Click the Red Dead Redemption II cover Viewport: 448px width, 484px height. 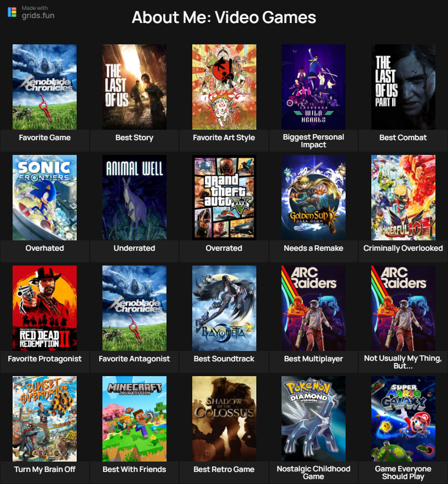pos(44,308)
